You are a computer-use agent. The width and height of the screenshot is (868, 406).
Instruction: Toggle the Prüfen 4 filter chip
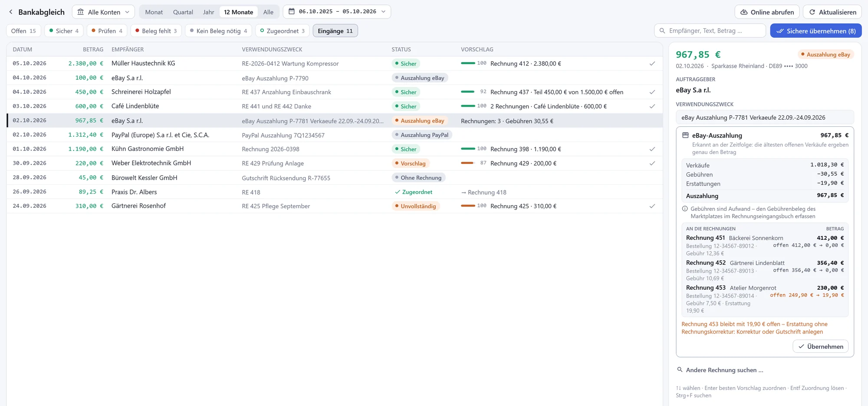point(107,31)
